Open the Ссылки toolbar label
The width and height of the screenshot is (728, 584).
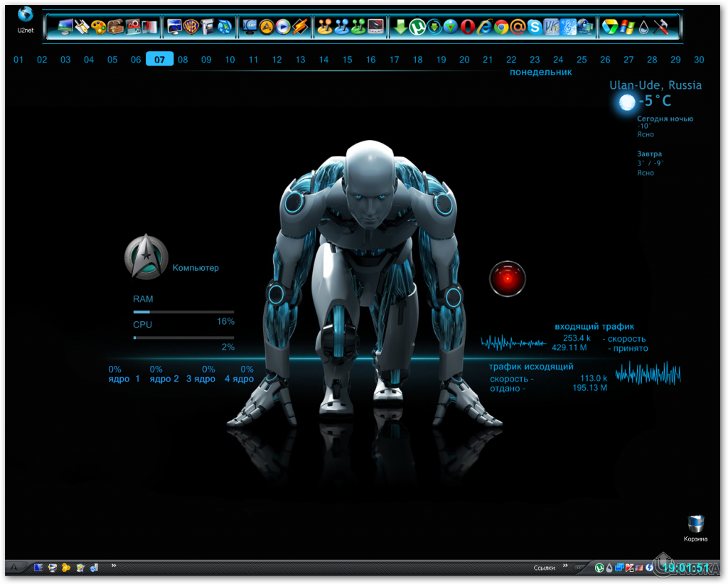(x=544, y=568)
